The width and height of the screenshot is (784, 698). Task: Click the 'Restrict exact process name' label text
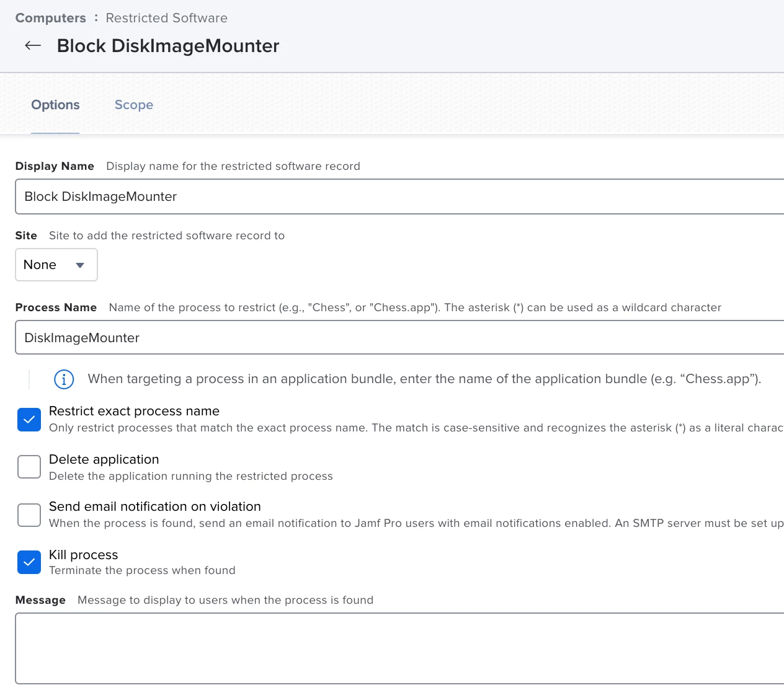(134, 411)
